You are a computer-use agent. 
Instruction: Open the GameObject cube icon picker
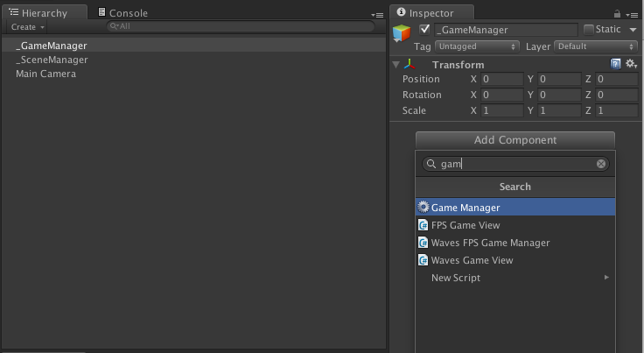pyautogui.click(x=402, y=33)
